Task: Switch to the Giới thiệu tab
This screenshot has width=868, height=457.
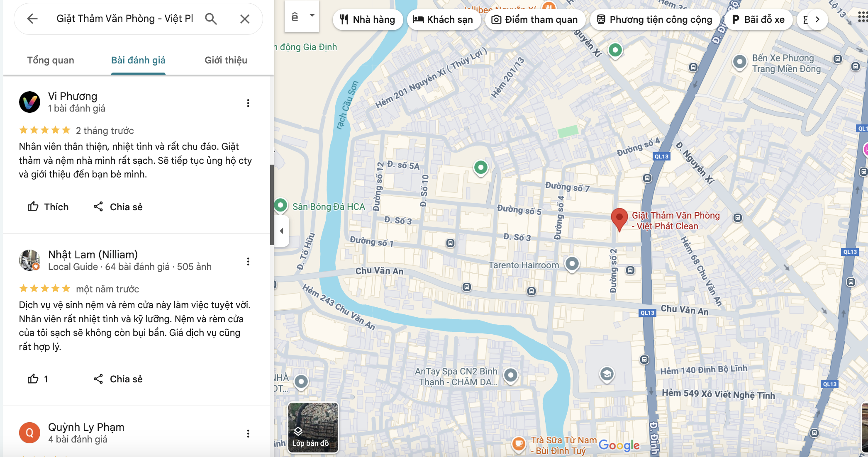Action: click(226, 60)
